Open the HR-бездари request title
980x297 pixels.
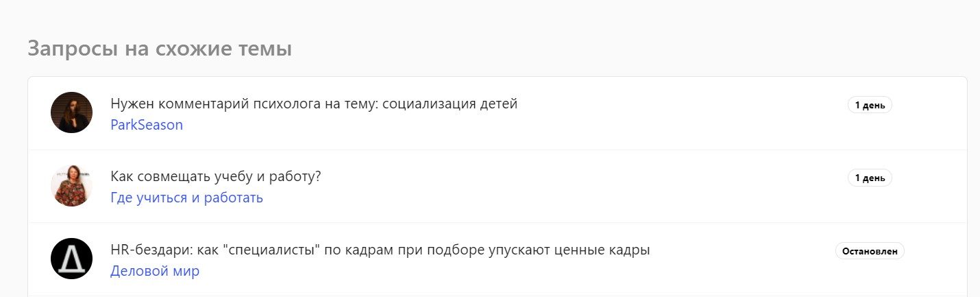pos(380,250)
